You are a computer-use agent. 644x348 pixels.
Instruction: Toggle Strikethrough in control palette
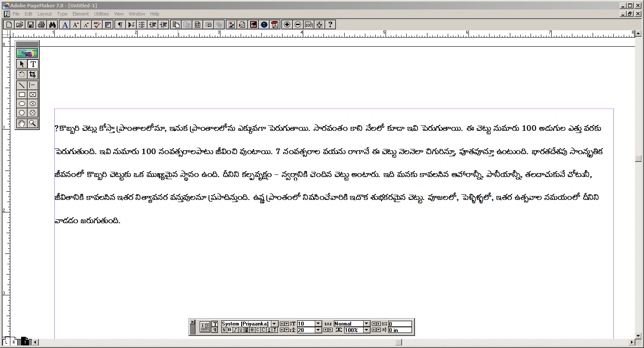252,330
